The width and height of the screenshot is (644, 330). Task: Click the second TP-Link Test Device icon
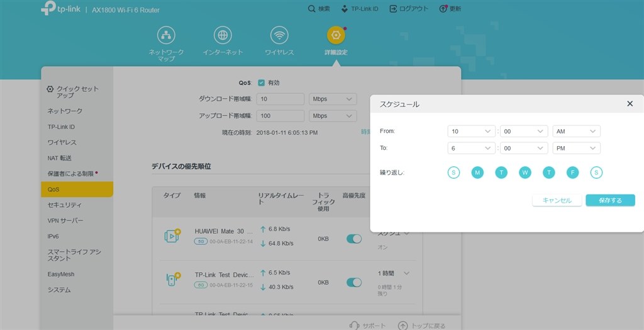[172, 279]
